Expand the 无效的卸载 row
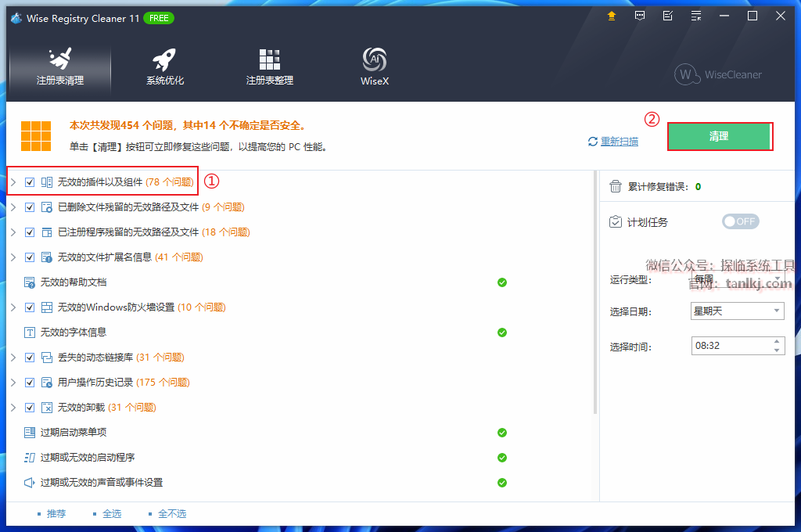The width and height of the screenshot is (801, 532). (x=13, y=408)
